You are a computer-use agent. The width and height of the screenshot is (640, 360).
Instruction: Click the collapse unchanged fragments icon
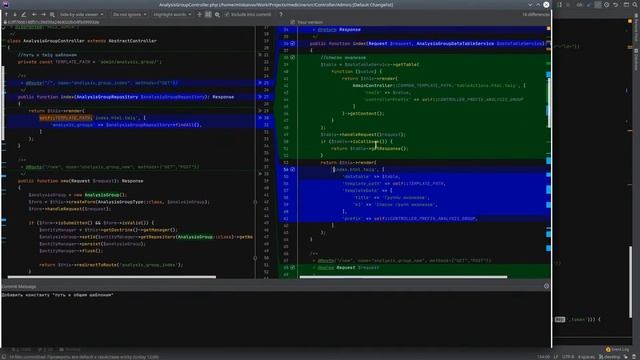[x=199, y=14]
